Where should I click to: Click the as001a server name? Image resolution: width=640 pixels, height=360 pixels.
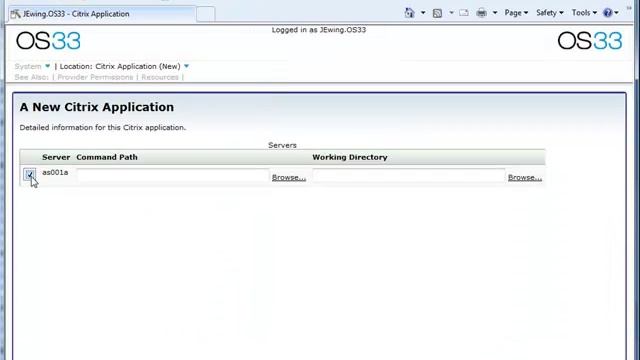pos(55,172)
